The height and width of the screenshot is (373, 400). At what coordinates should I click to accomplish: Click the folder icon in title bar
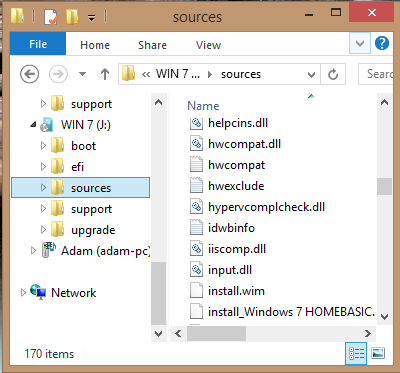17,16
